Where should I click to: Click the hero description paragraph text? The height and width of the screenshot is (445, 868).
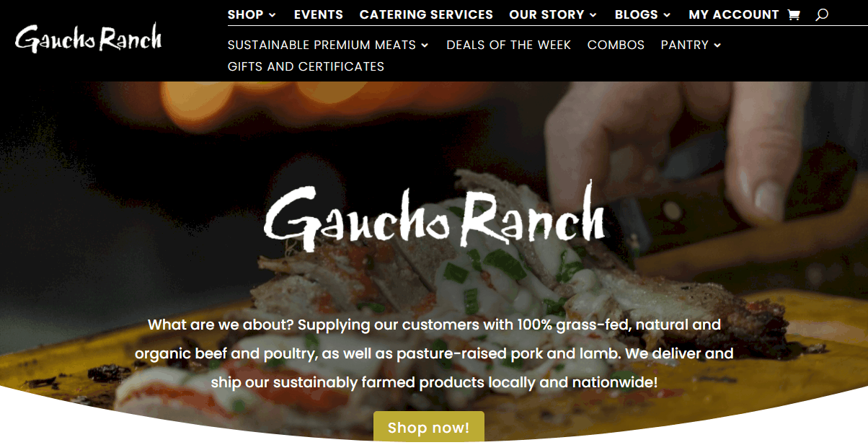coord(434,353)
